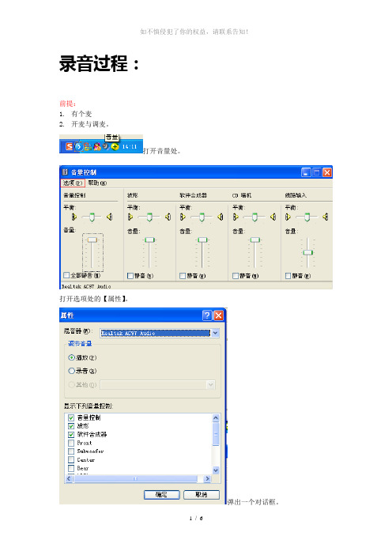Click right speaker icon in 音量控制 balance

pos(110,217)
